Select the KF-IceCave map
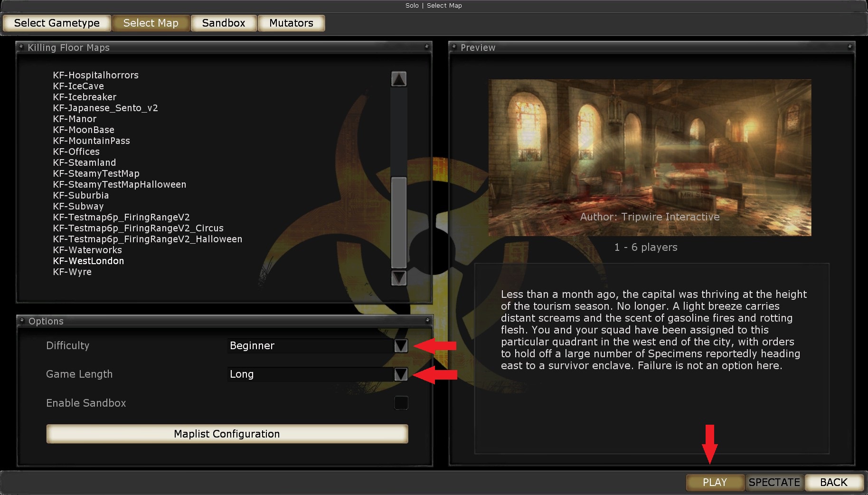Viewport: 868px width, 495px height. pos(78,86)
